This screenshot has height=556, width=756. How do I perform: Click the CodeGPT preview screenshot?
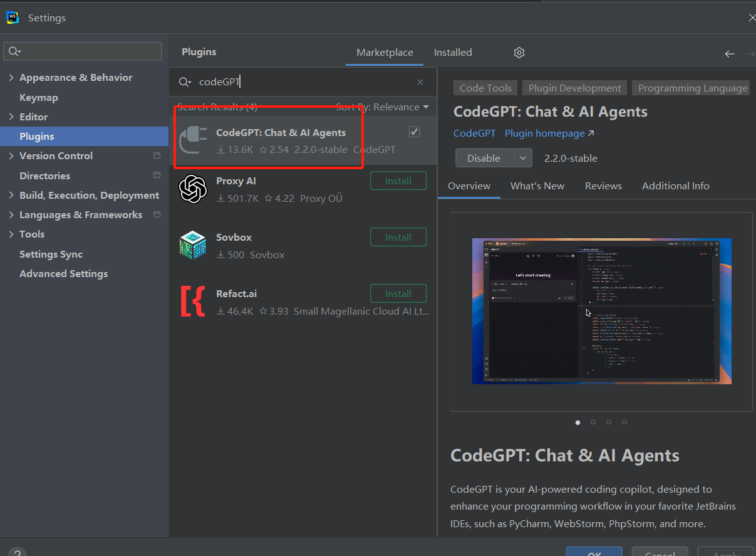[601, 311]
